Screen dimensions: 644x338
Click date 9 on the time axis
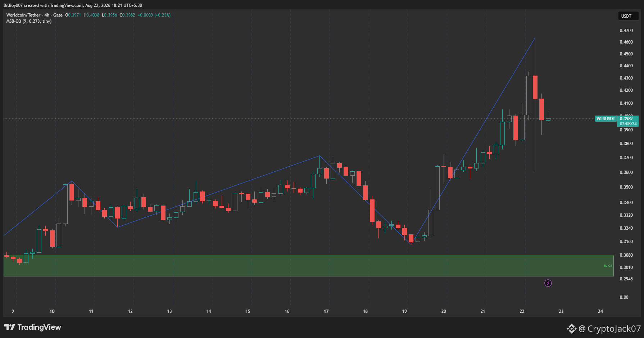point(13,311)
